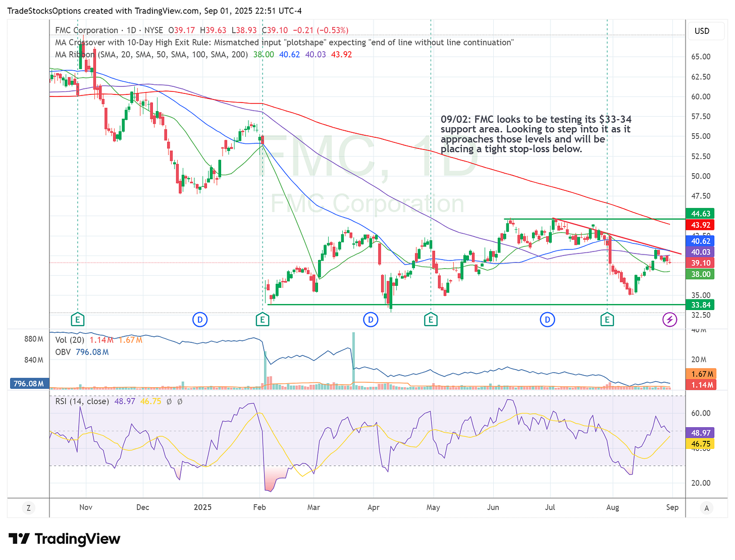Click the TradeStocksOptions created with TradingView header
This screenshot has width=735, height=560.
(154, 11)
